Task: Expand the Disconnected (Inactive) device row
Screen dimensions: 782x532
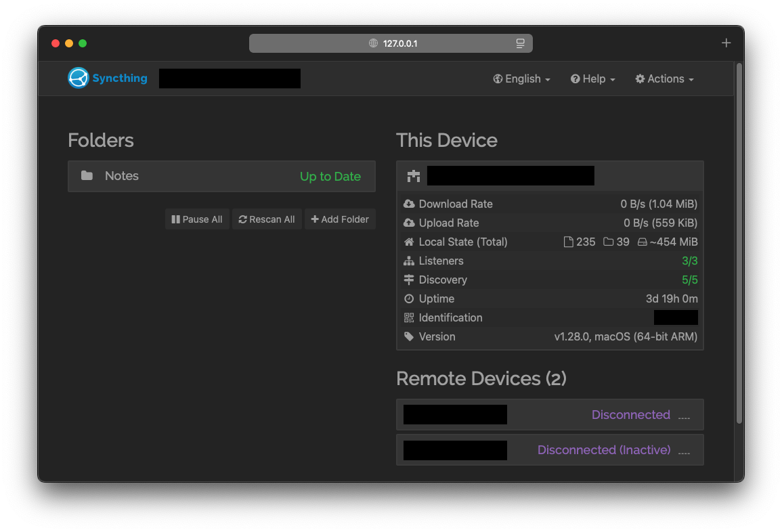Action: click(549, 450)
